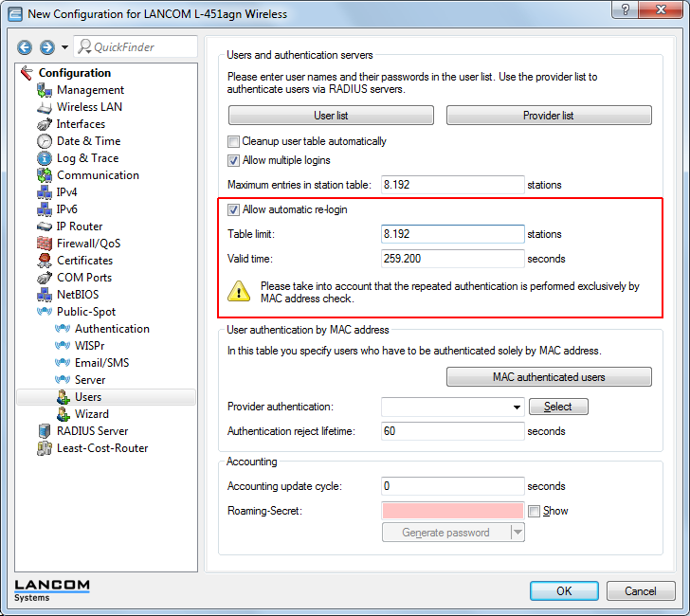690x616 pixels.
Task: Click the Least-Cost-Router icon
Action: tap(44, 448)
